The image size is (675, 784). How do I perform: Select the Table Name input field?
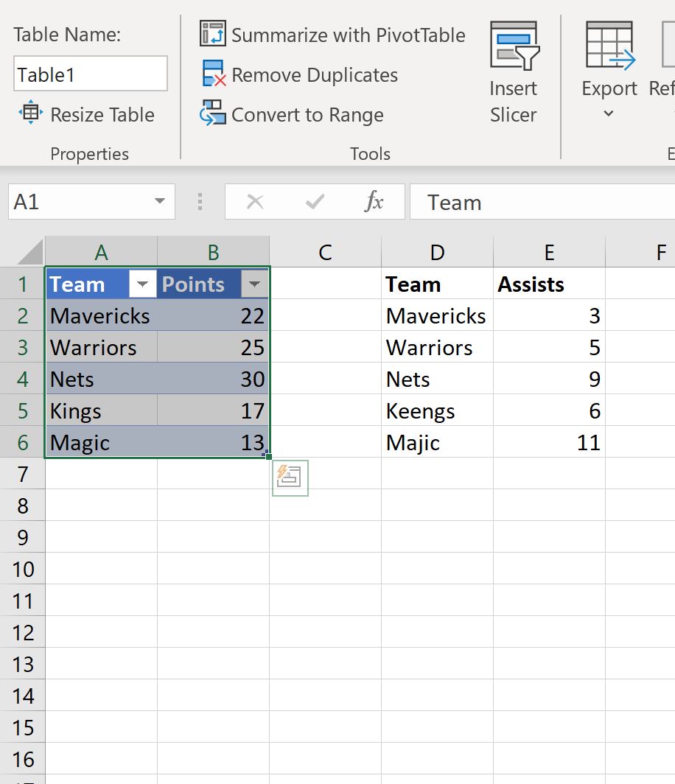(90, 74)
